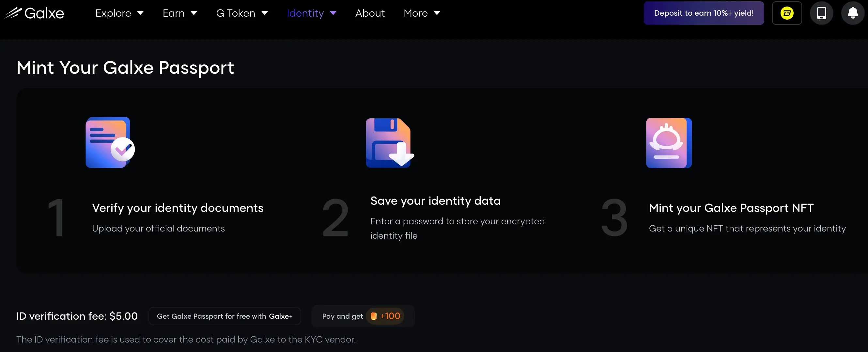This screenshot has width=868, height=352.
Task: Select the Verify your identity documents step
Action: tap(178, 208)
